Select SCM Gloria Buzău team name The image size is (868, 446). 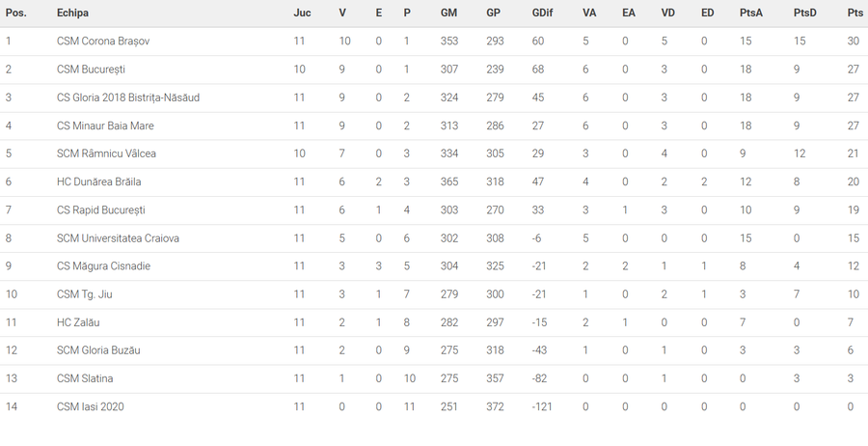click(98, 350)
